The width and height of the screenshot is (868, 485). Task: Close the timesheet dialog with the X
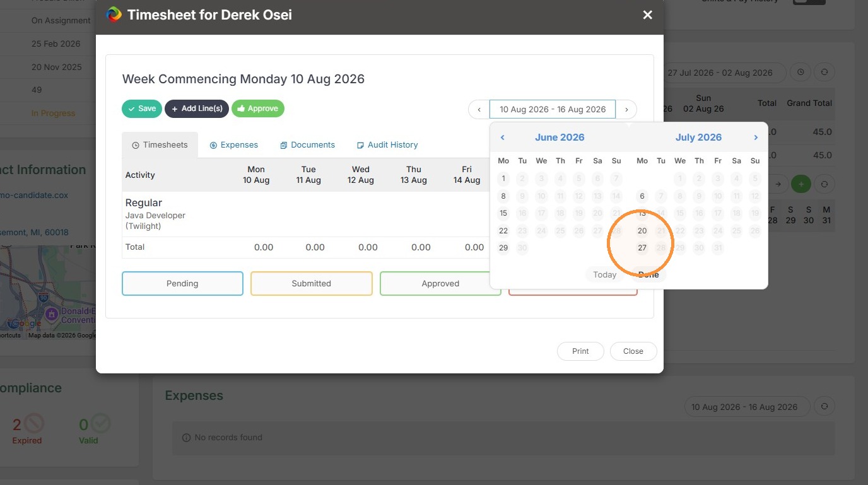(x=647, y=15)
